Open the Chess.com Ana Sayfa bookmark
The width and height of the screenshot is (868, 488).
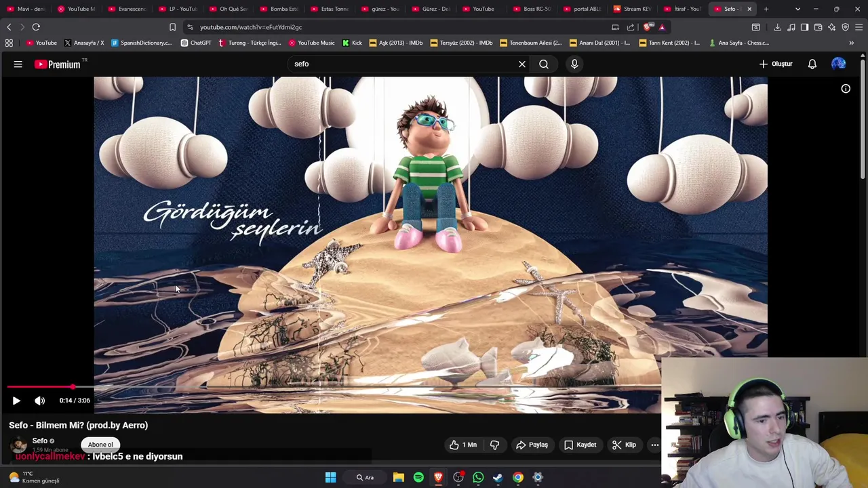click(x=738, y=43)
